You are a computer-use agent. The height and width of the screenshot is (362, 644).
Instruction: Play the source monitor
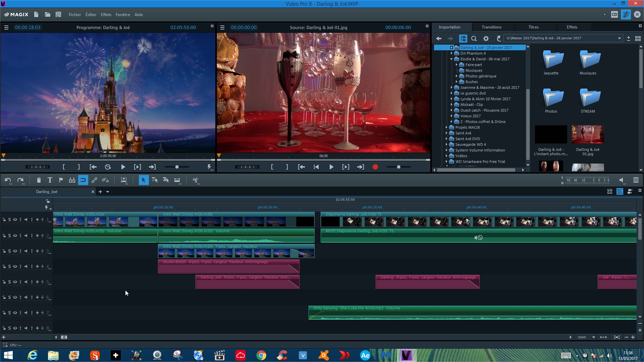point(331,167)
